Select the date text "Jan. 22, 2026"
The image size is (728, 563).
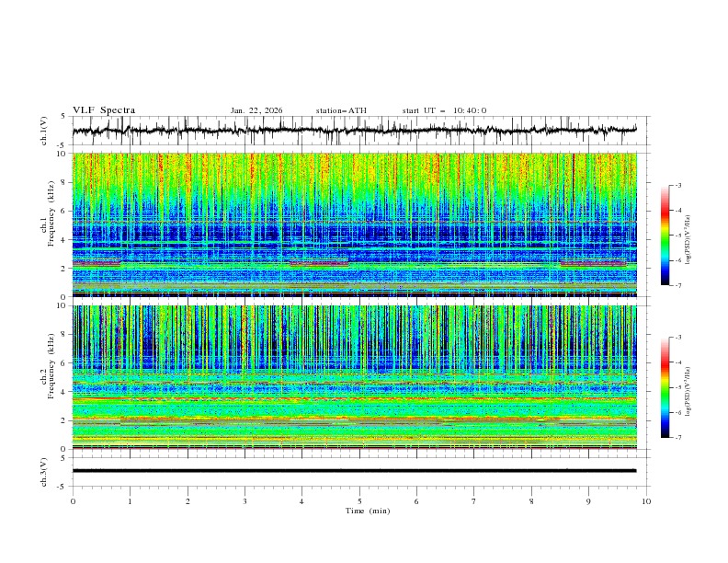pos(256,110)
